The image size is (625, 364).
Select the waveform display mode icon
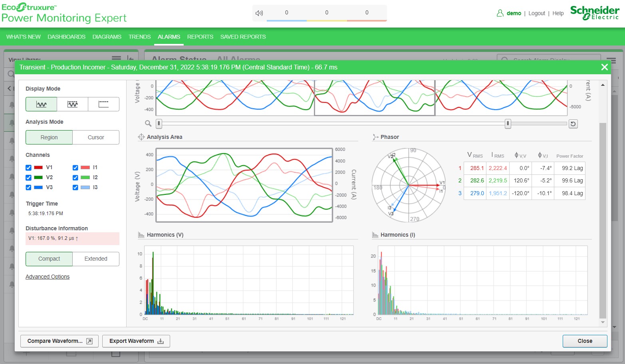(42, 104)
